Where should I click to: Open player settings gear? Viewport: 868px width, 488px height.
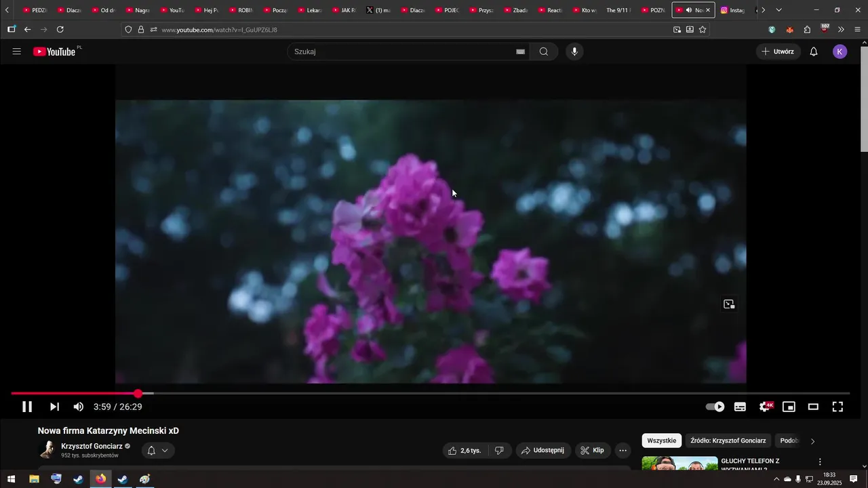(765, 407)
